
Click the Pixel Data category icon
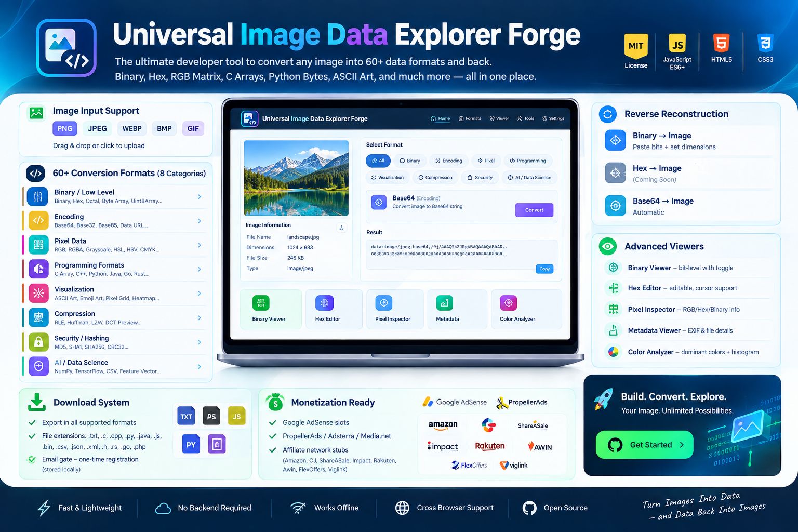tap(38, 245)
